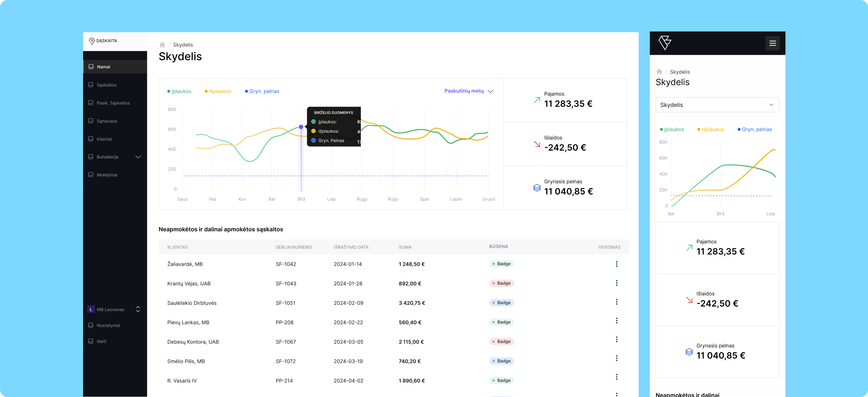Open the actions menu for Pievų Lankas, MB
Viewport: 868px width, 397px height.
click(617, 320)
